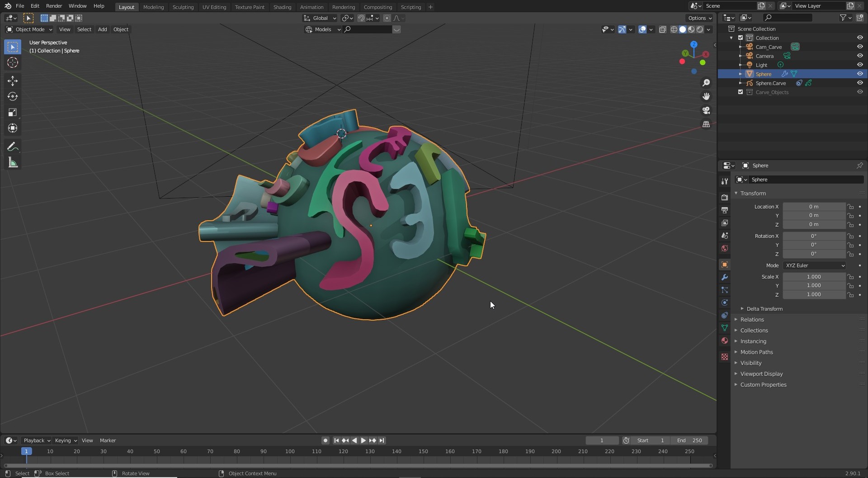Select the Move tool
868x478 pixels.
13,81
